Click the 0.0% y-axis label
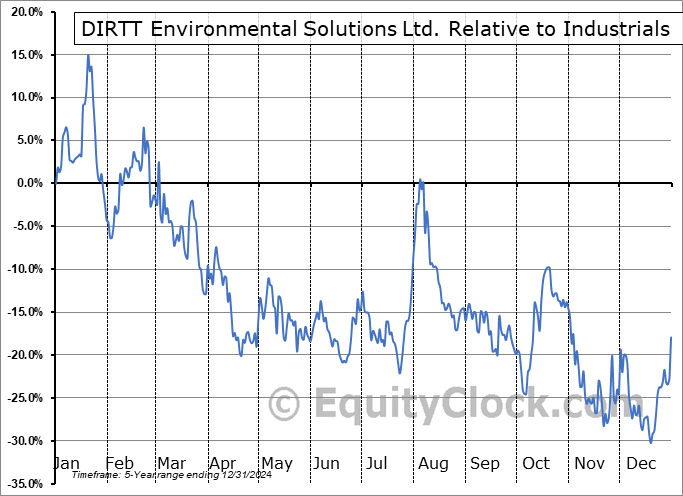 click(27, 183)
